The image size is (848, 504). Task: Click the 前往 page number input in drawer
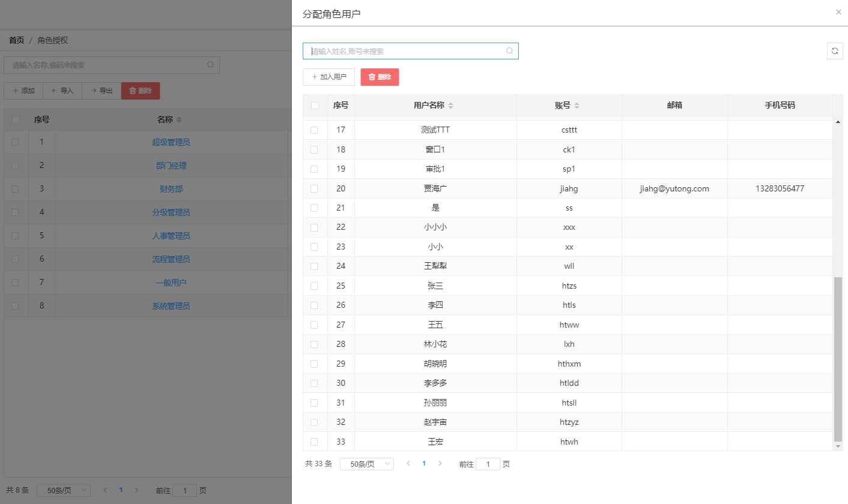click(x=488, y=464)
